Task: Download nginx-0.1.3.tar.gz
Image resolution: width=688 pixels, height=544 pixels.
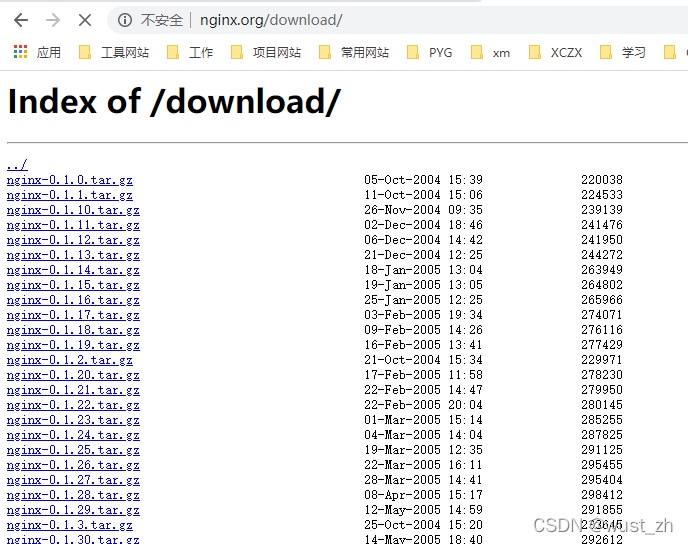Action: (x=69, y=525)
